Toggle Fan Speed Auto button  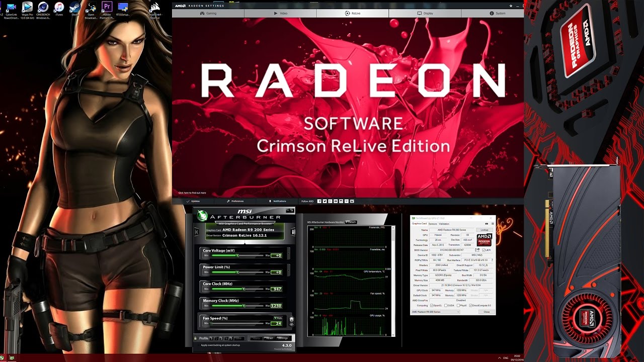(278, 318)
